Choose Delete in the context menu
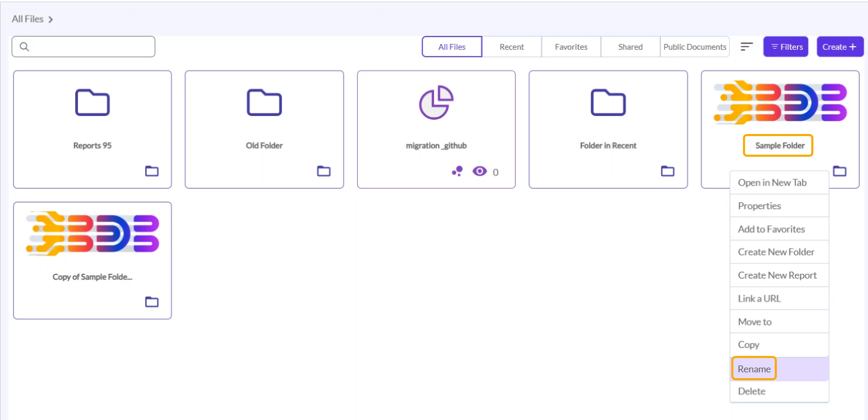This screenshot has height=420, width=868. 751,391
